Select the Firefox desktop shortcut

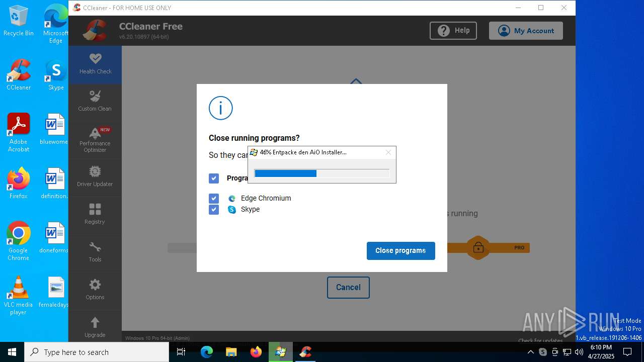(19, 184)
